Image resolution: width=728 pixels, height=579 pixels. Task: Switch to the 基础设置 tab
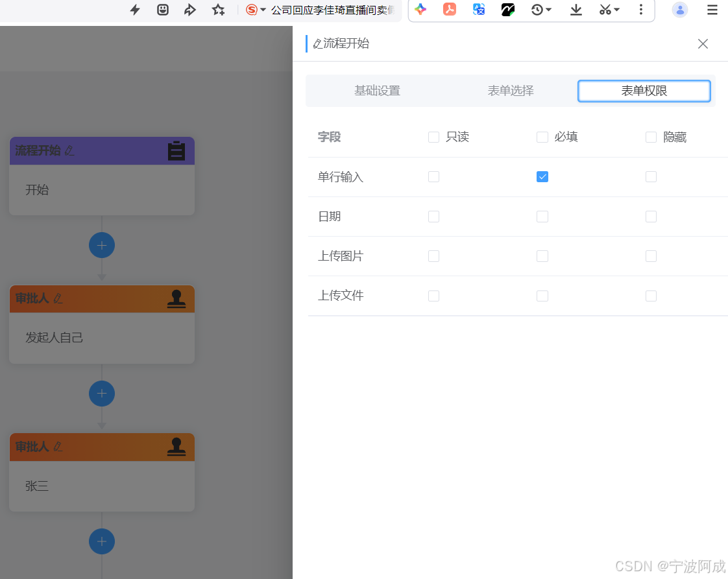(377, 91)
